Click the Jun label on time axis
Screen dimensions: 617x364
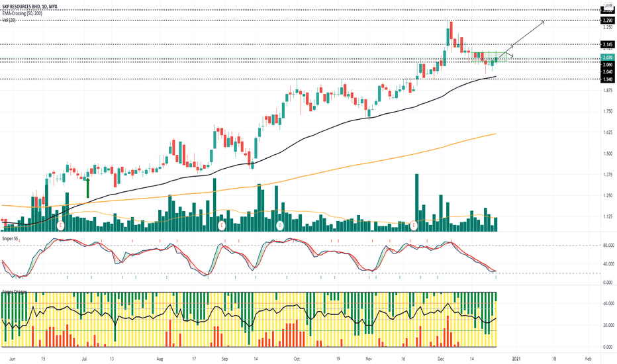[x=12, y=359]
